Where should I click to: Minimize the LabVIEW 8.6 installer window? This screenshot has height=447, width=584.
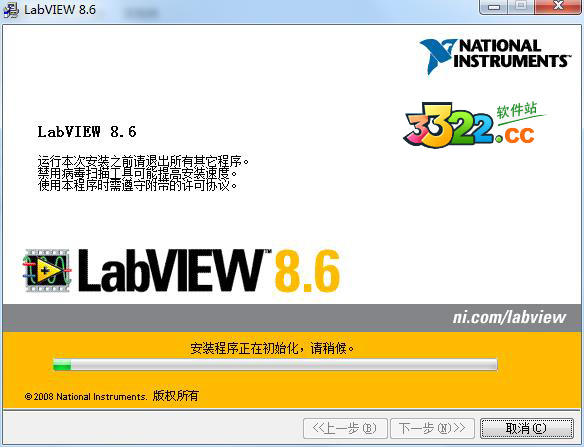click(494, 6)
